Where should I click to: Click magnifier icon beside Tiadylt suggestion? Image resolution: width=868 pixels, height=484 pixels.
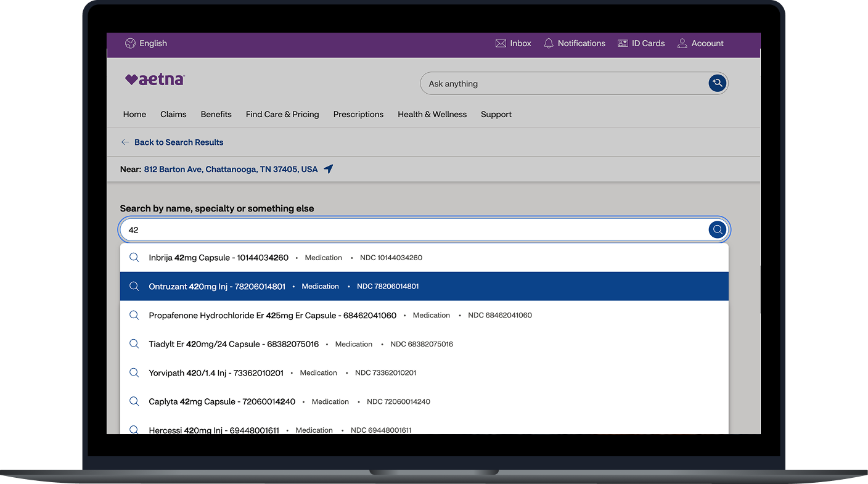134,344
